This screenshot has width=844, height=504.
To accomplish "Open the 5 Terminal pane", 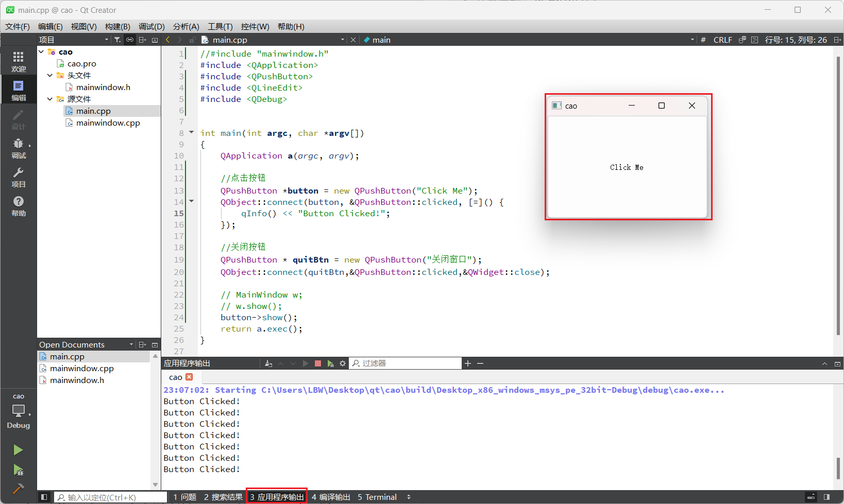I will 377,497.
